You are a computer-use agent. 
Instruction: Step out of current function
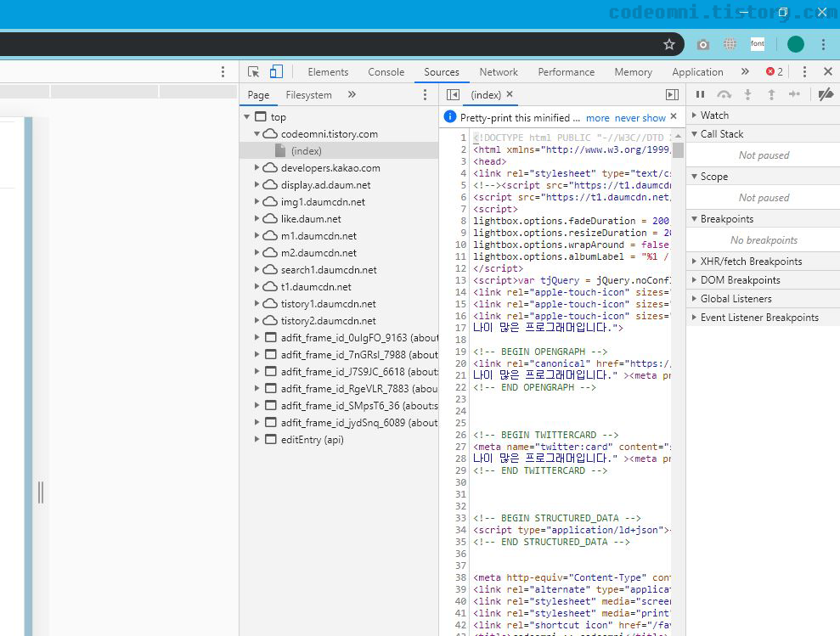(x=771, y=94)
